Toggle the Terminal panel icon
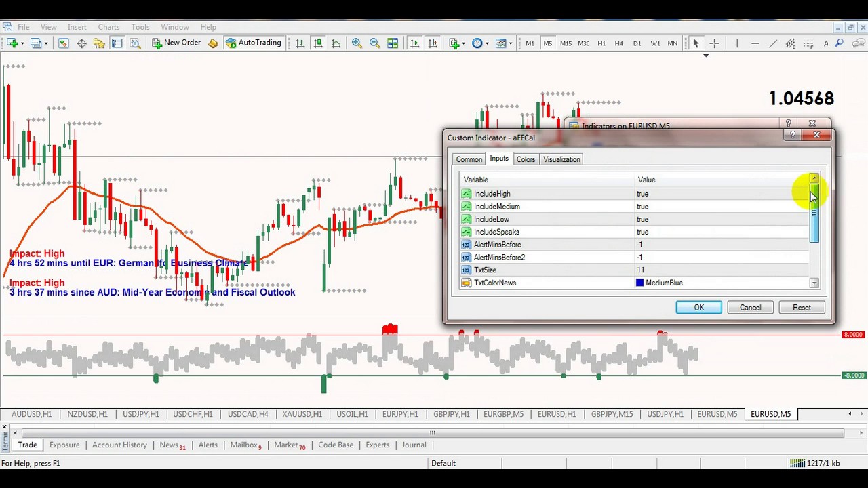Image resolution: width=868 pixels, height=488 pixels. [117, 43]
